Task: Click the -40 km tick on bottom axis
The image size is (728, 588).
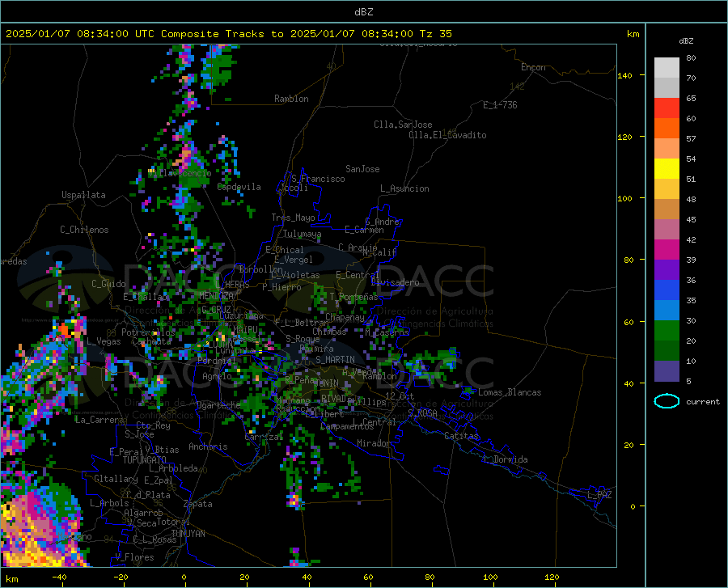Action: click(x=59, y=577)
